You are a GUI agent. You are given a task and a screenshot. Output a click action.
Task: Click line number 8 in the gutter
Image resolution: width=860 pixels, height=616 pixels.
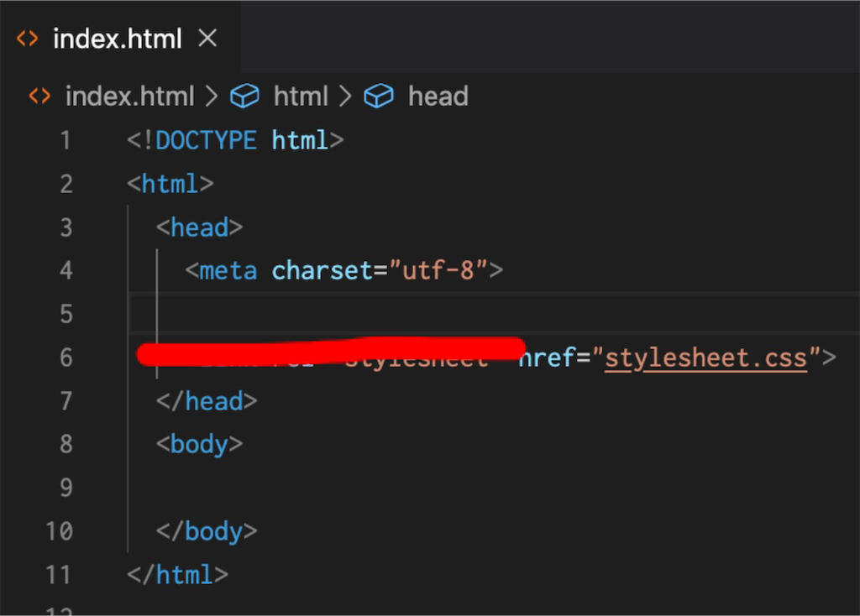click(x=66, y=445)
